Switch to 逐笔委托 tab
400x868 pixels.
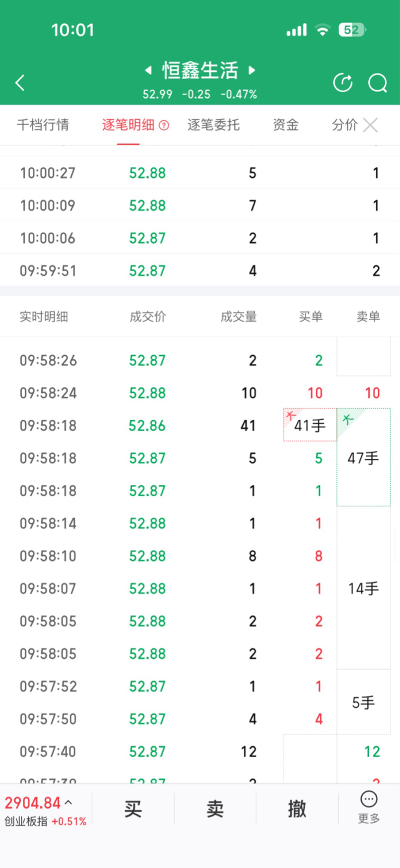(214, 125)
